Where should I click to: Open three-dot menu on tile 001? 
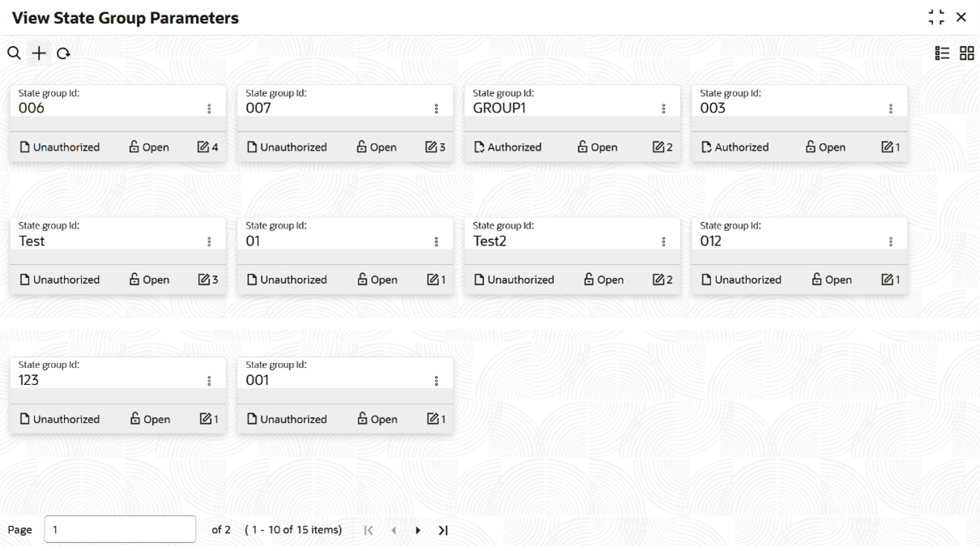[437, 381]
